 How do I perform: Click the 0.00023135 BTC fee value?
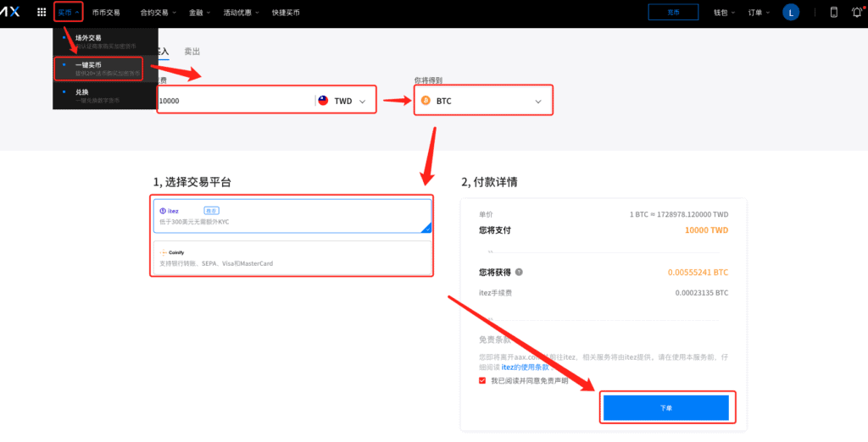(x=702, y=293)
